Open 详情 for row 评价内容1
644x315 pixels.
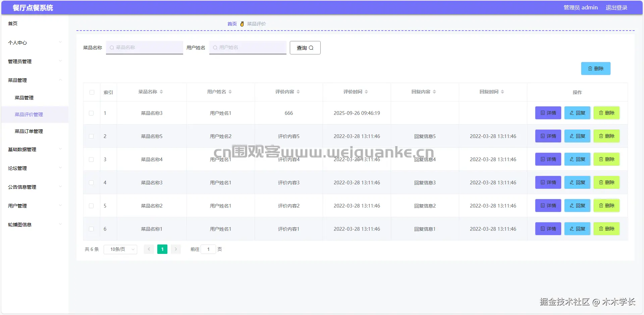click(548, 229)
